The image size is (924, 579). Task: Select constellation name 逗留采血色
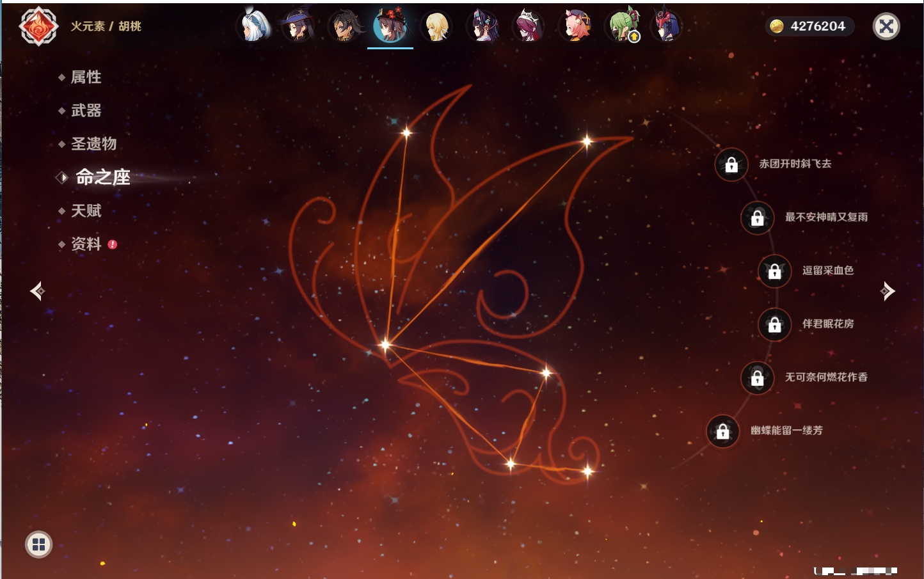[x=828, y=270]
